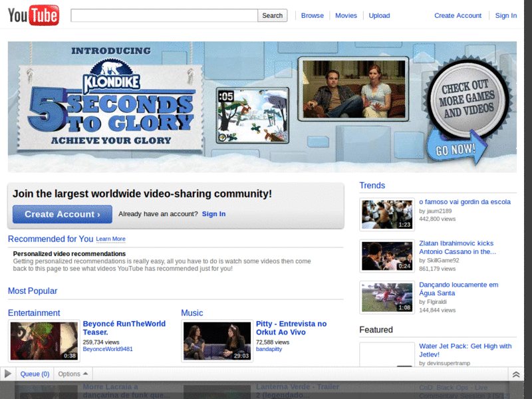Open Water Jet Pack Jetlev title
This screenshot has width=532, height=399.
(x=465, y=350)
